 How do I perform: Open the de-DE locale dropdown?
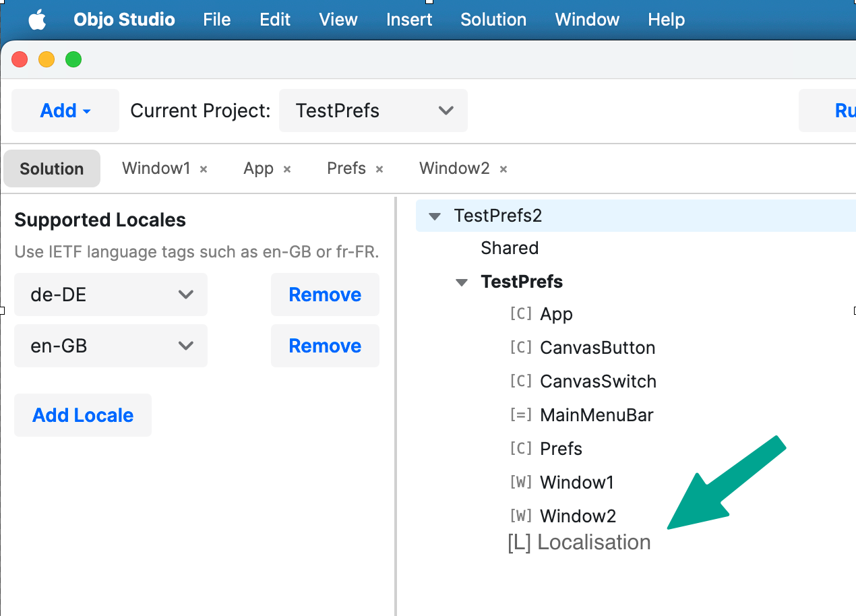click(x=111, y=295)
